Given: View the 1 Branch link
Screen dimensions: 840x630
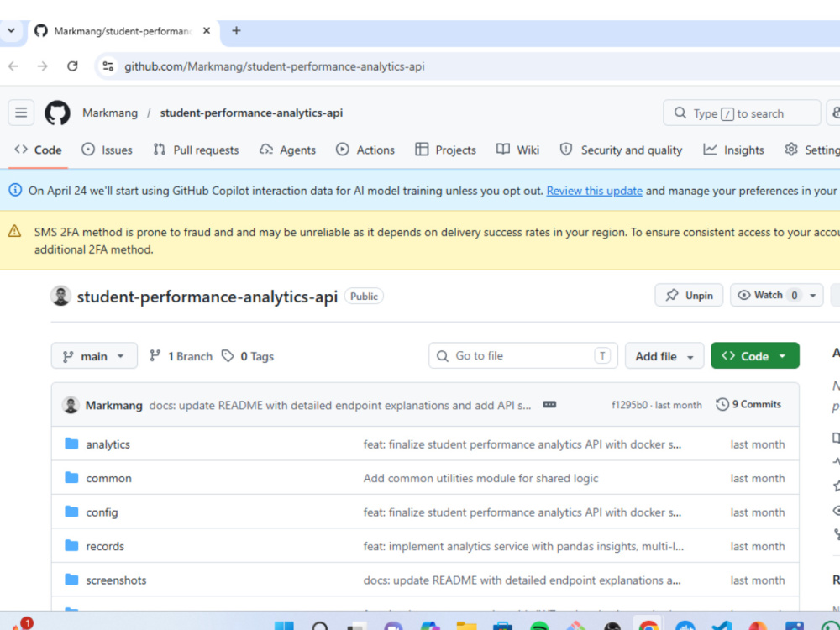Looking at the screenshot, I should tap(181, 356).
